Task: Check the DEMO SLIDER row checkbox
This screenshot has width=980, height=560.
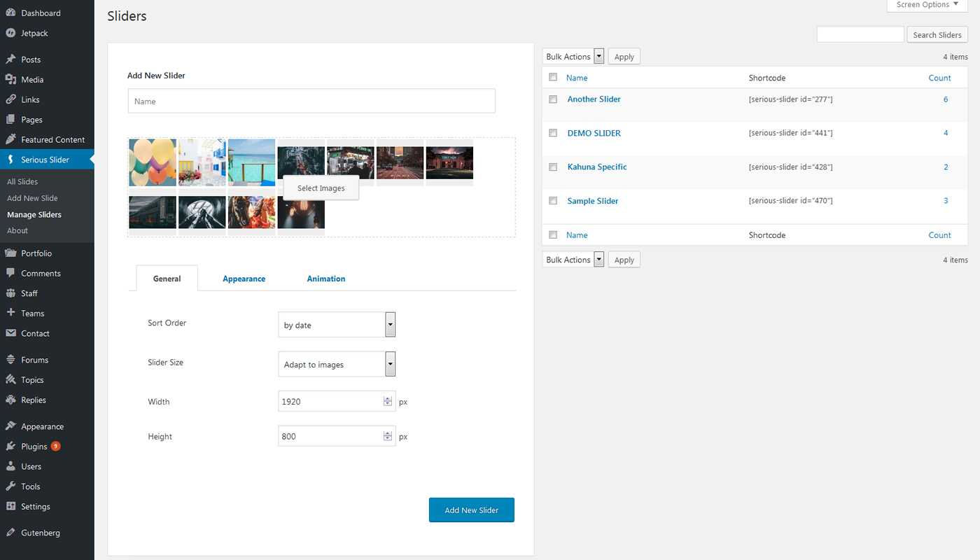Action: coord(553,132)
